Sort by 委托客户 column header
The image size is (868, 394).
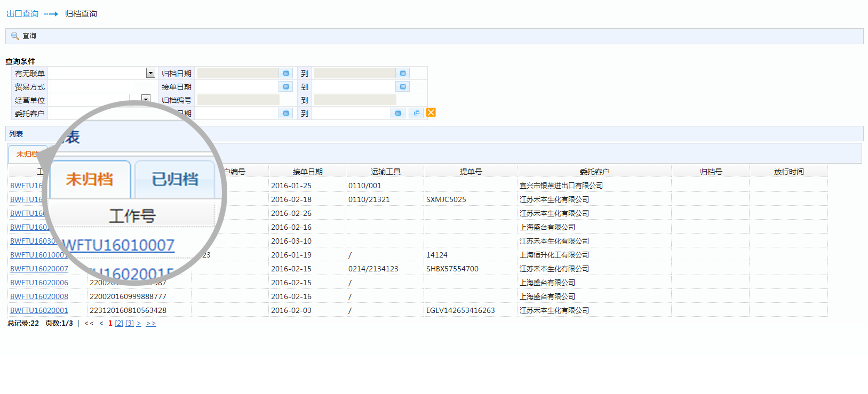(594, 172)
